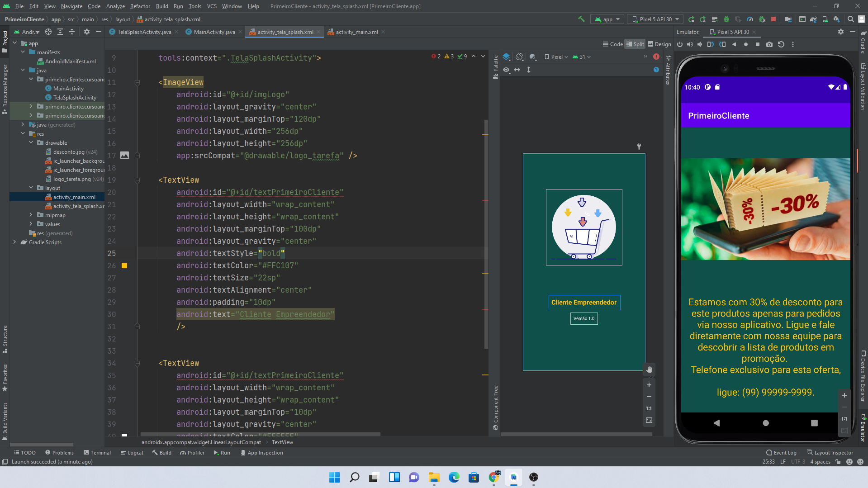868x488 pixels.
Task: Open the Refactor menu
Action: point(140,6)
